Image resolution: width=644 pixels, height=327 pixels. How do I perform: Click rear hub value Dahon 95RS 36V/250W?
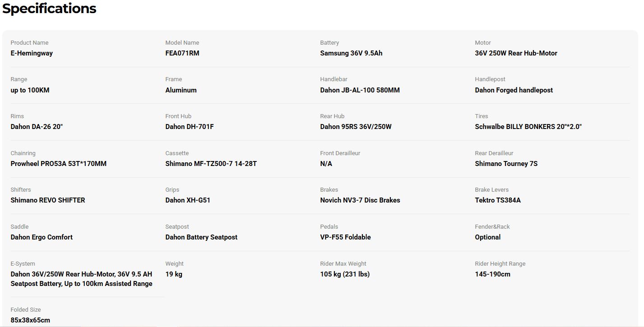click(356, 127)
